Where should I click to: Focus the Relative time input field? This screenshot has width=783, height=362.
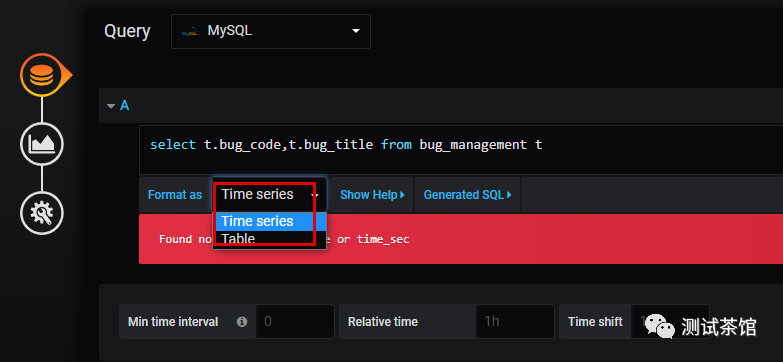[x=515, y=322]
